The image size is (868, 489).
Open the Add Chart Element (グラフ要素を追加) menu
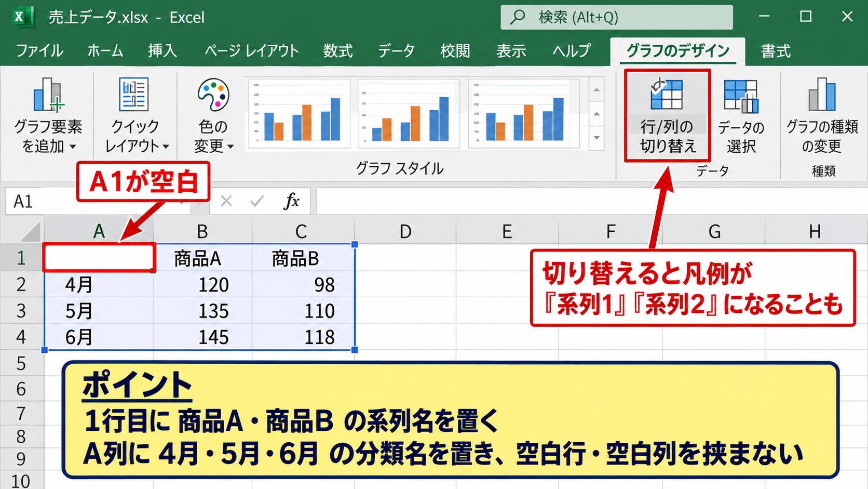pyautogui.click(x=48, y=115)
